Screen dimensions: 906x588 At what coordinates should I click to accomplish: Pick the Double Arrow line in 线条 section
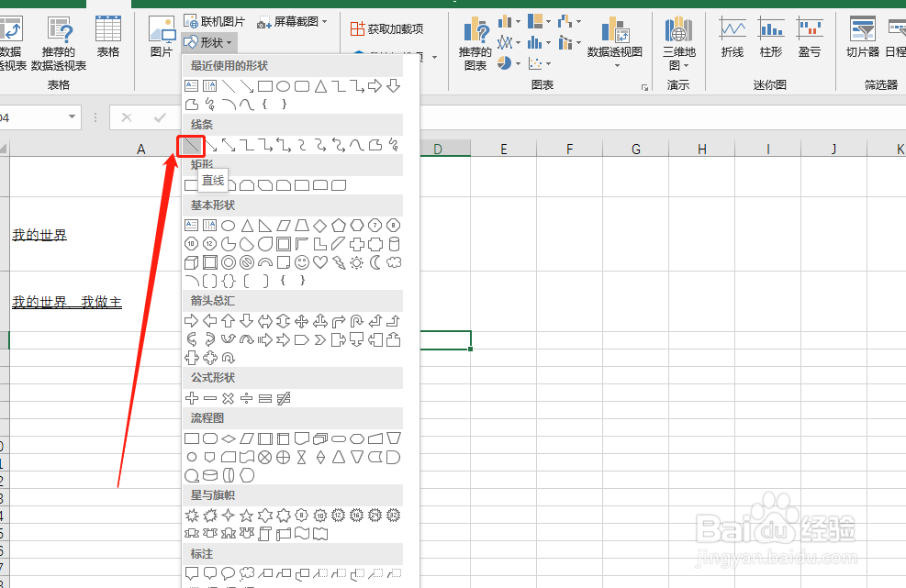point(229,146)
